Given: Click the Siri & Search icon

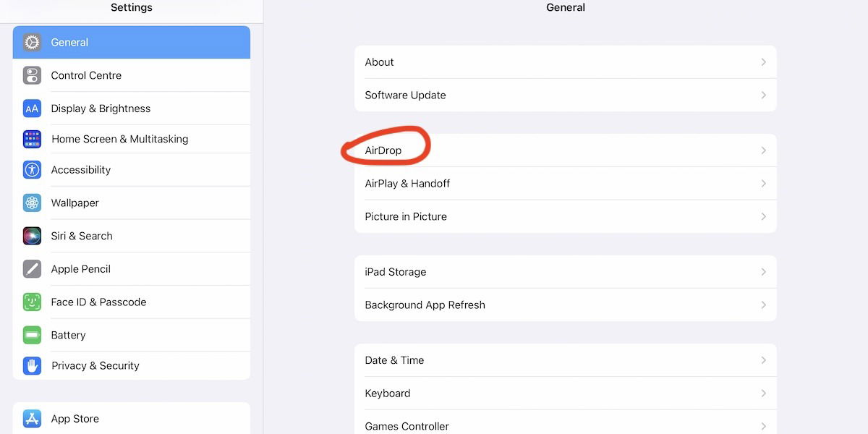Looking at the screenshot, I should point(32,235).
